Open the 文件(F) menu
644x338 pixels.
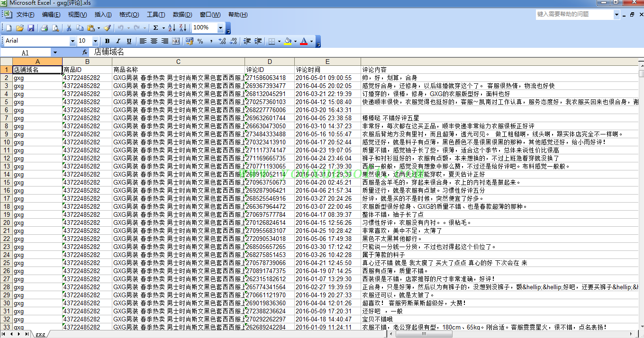pos(25,15)
